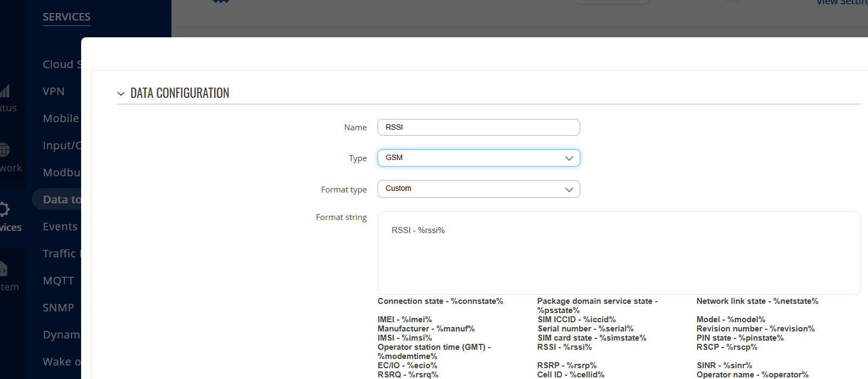The image size is (868, 379).
Task: Click the 'Connection state - %connstate%' hint
Action: 440,301
